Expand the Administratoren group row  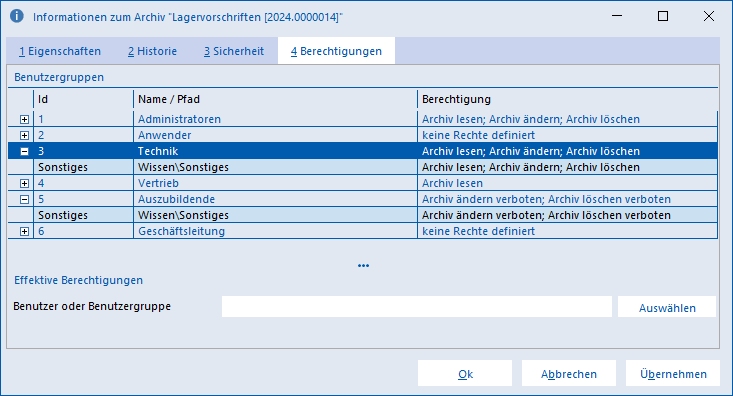[x=24, y=119]
